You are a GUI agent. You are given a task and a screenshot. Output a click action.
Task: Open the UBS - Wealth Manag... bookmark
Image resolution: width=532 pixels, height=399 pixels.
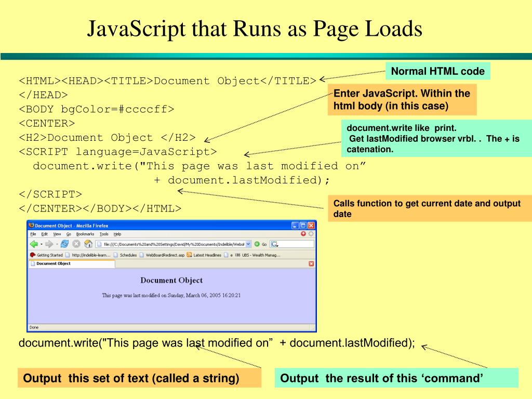point(258,255)
